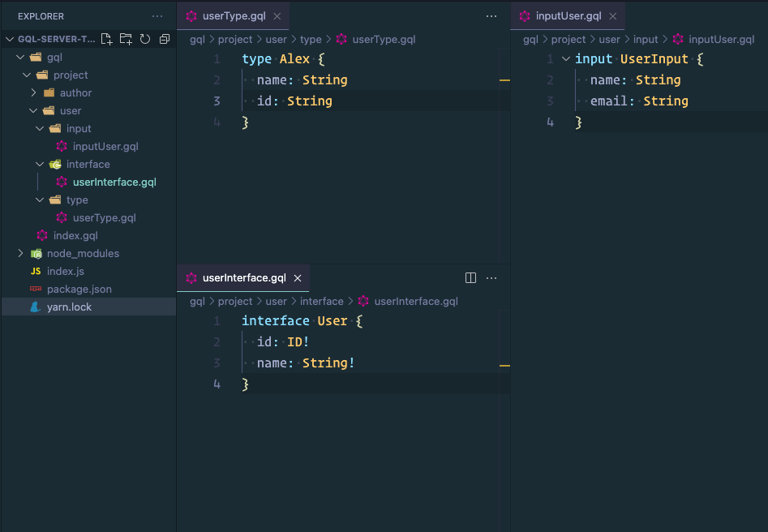Collapse the gql folder
The height and width of the screenshot is (532, 768).
(20, 58)
